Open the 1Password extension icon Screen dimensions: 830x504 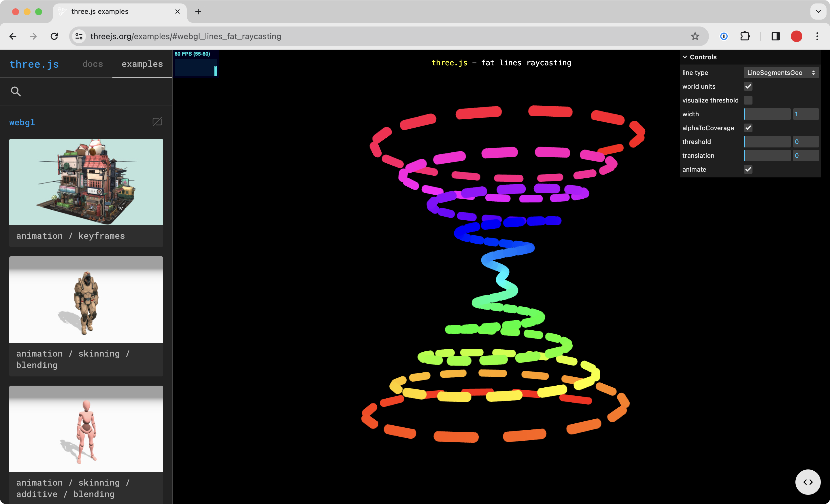coord(724,36)
